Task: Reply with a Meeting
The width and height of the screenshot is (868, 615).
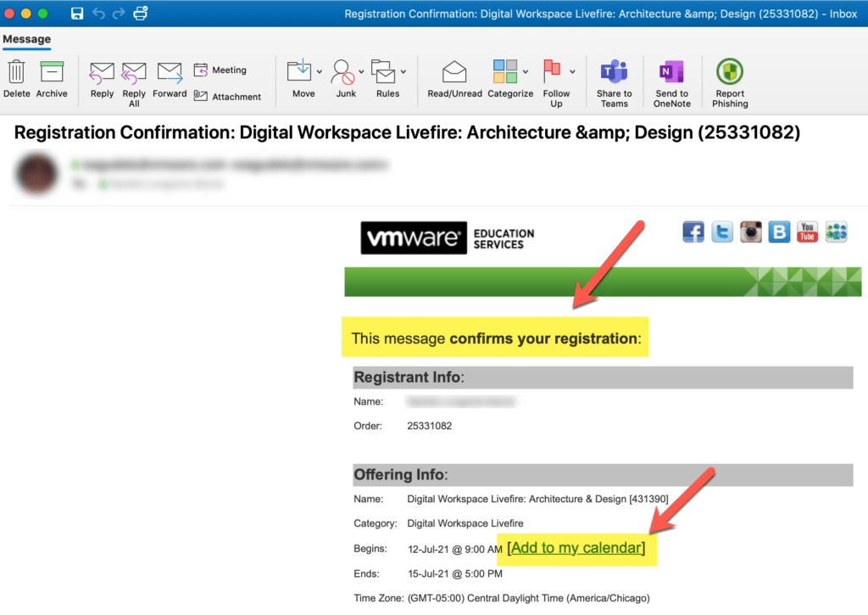Action: pyautogui.click(x=220, y=70)
